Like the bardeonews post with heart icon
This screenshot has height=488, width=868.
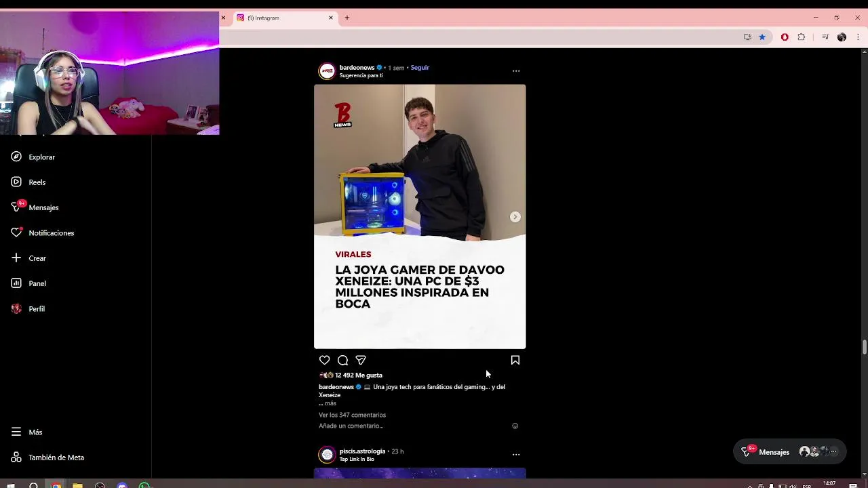tap(324, 361)
